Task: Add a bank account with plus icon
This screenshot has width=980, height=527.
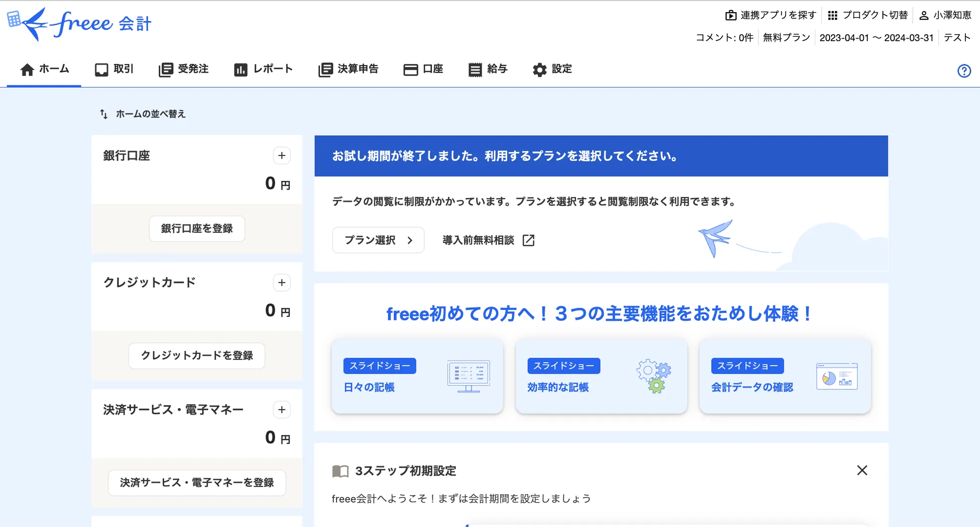Action: tap(282, 156)
